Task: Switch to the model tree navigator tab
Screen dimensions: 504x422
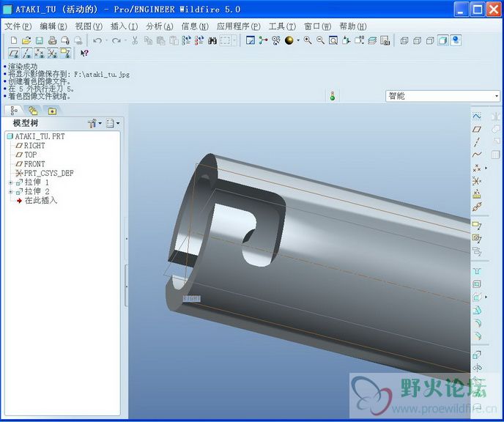Action: pos(13,111)
